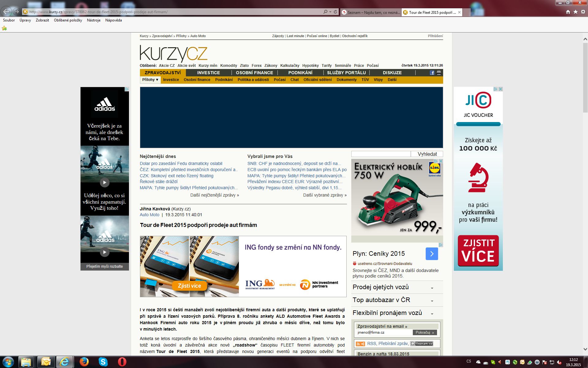This screenshot has width=588, height=368.
Task: Click the print icon in navigation bar
Action: tap(439, 73)
